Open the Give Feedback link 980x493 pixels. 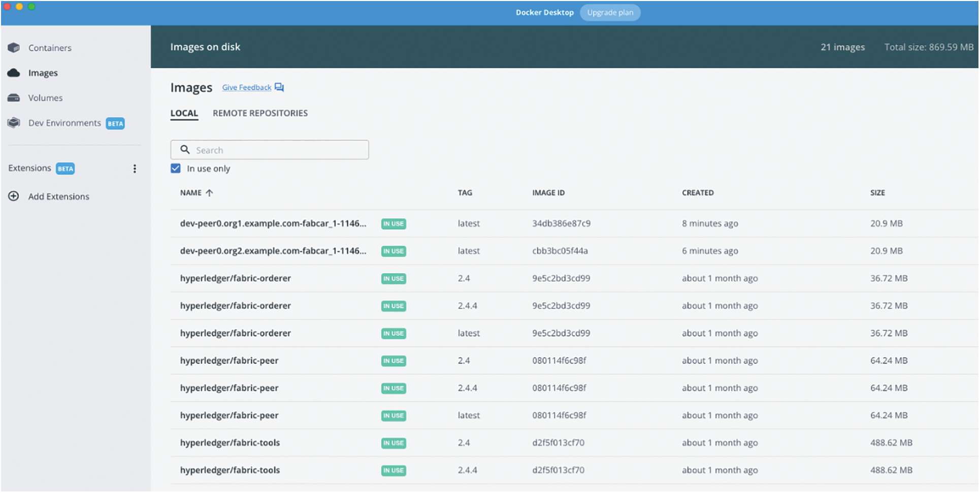click(x=247, y=87)
